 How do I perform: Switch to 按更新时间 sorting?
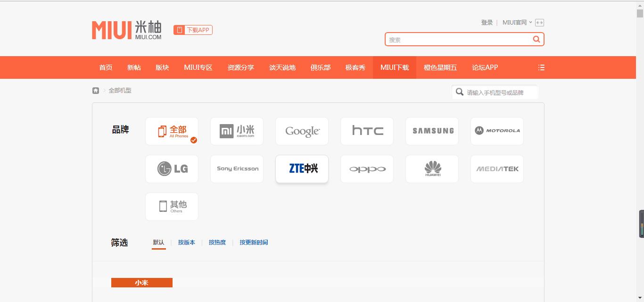tap(253, 242)
